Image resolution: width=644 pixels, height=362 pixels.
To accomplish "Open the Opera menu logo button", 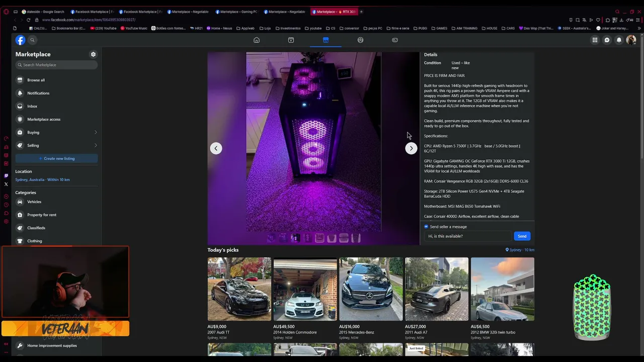I will (x=6, y=12).
